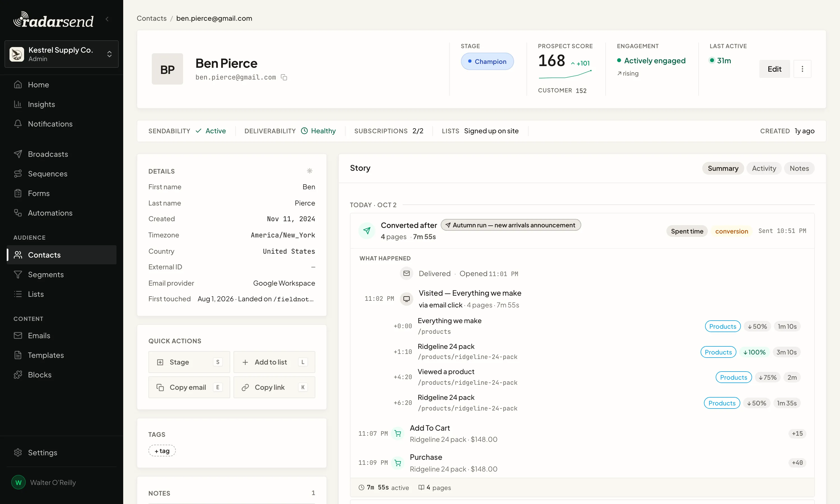Open the three-dot more options menu

[802, 69]
